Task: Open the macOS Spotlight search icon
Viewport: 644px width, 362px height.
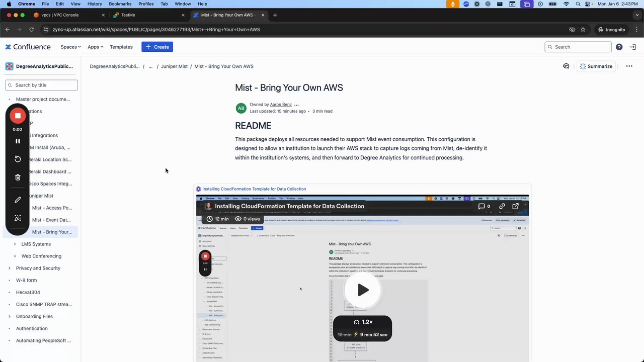Action: 578,4
